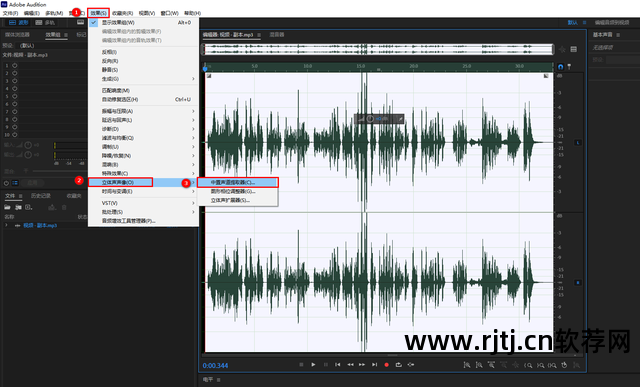Image resolution: width=640 pixels, height=387 pixels.
Task: Open the Effects menu in menu bar
Action: 98,13
